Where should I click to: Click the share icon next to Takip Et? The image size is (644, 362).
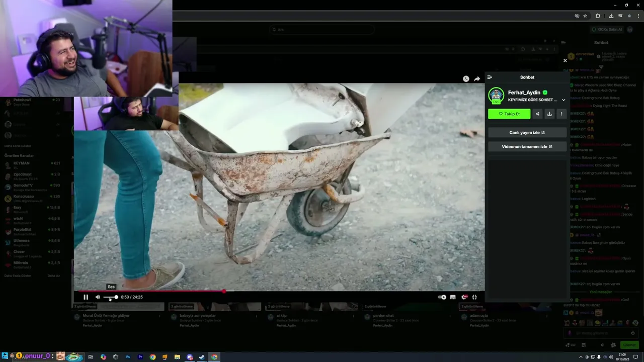click(x=537, y=114)
